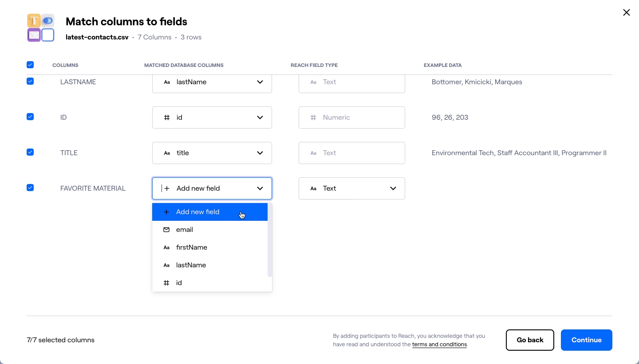639x364 pixels.
Task: Uncheck the TITLE row checkbox
Action: coord(30,152)
